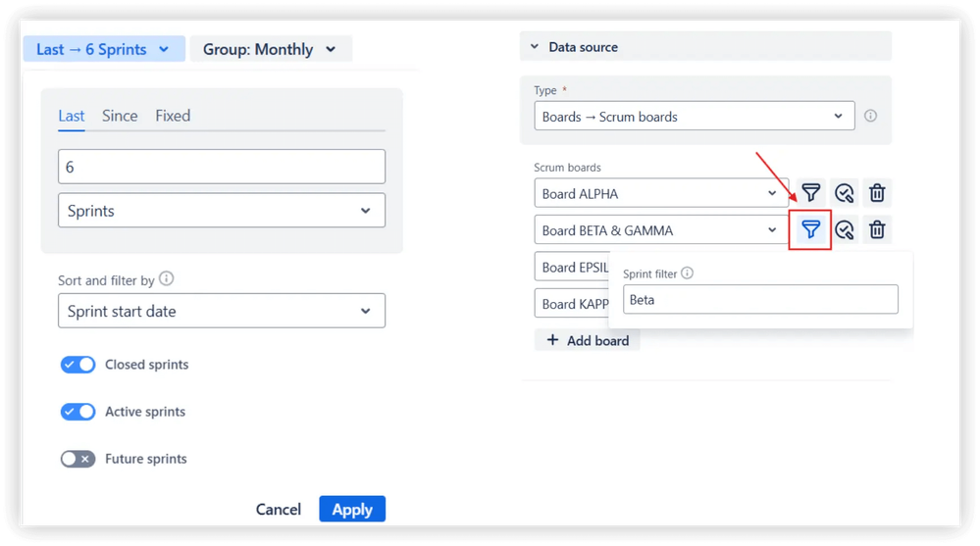Image resolution: width=980 pixels, height=546 pixels.
Task: Expand the Boards → Scrum boards type dropdown
Action: click(x=694, y=116)
